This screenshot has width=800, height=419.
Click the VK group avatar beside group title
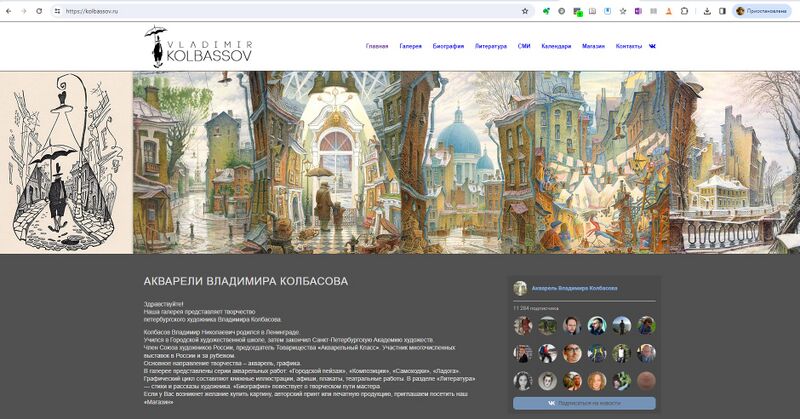[x=520, y=288]
